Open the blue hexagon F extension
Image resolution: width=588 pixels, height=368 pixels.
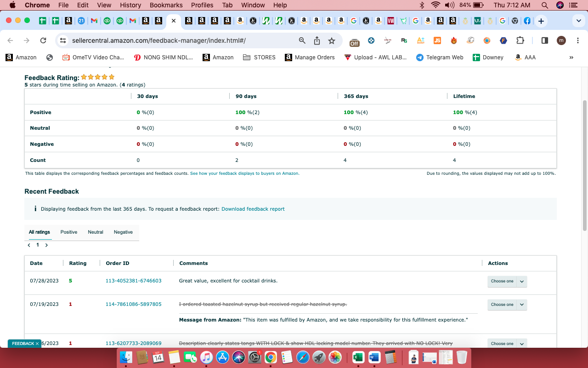tap(503, 40)
